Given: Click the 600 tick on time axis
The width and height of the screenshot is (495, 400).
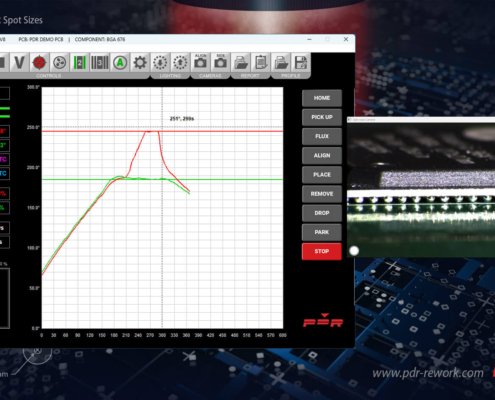Looking at the screenshot, I should coord(283,335).
